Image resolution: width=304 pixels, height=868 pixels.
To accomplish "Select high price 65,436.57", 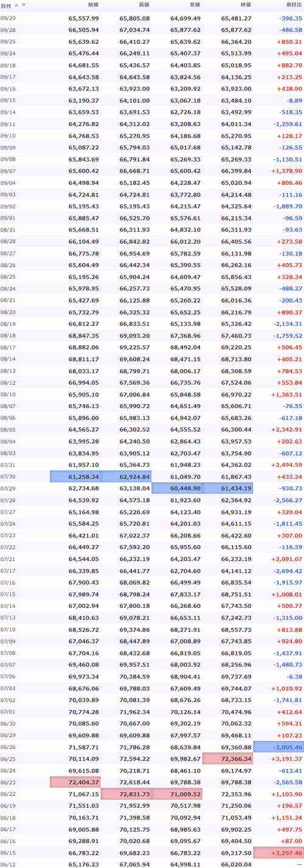I will [134, 65].
